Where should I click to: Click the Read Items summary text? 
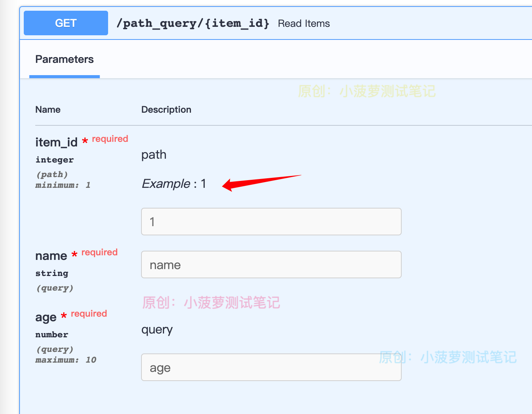click(x=304, y=23)
